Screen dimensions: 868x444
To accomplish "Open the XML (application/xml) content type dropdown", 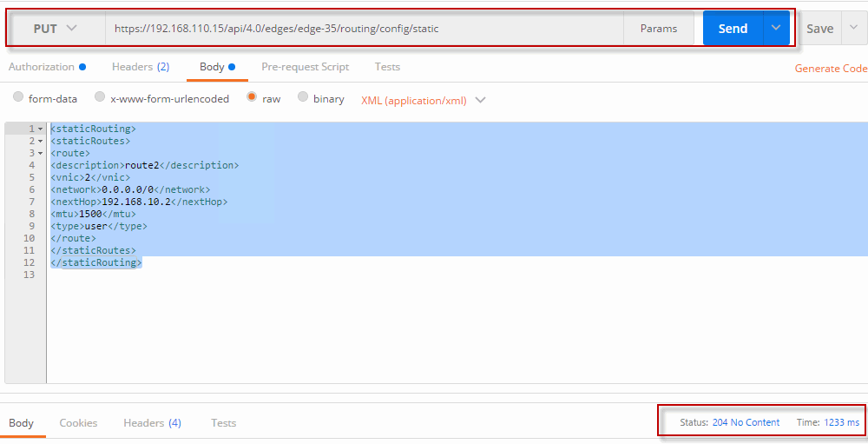I will click(423, 100).
